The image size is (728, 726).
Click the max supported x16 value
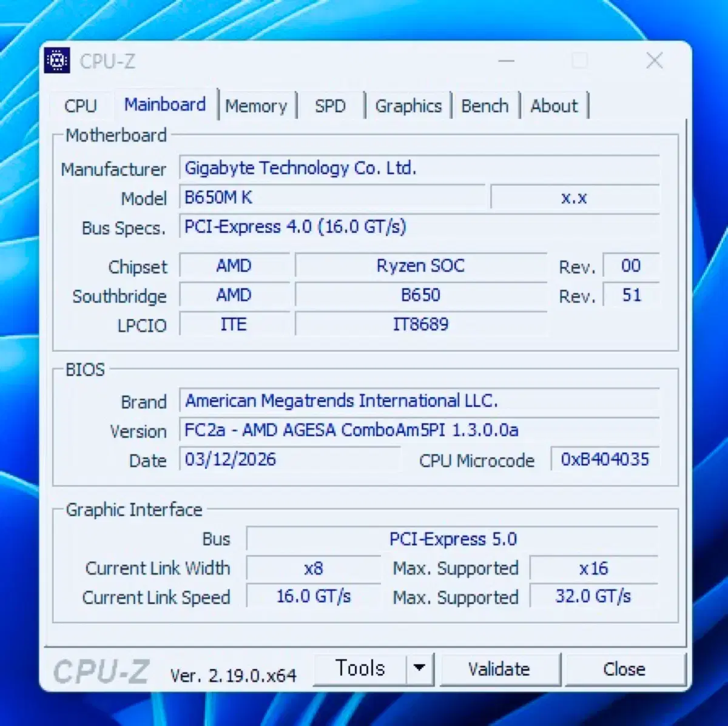594,568
